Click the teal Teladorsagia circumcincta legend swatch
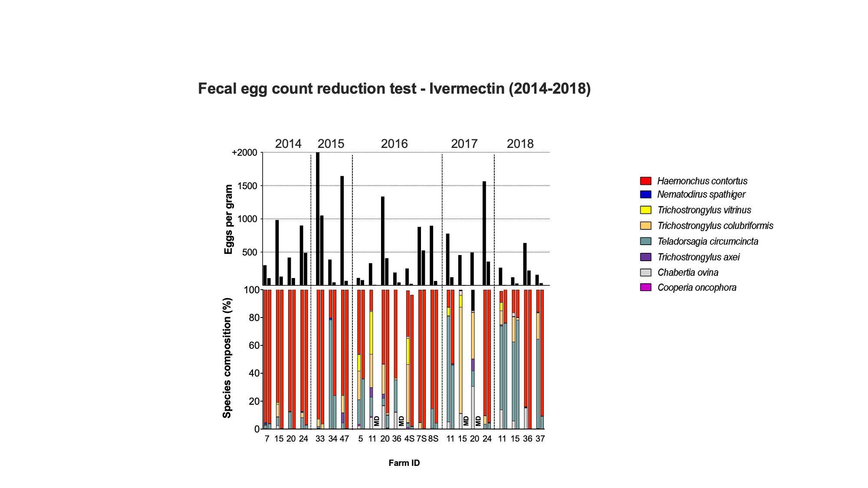 [x=645, y=241]
